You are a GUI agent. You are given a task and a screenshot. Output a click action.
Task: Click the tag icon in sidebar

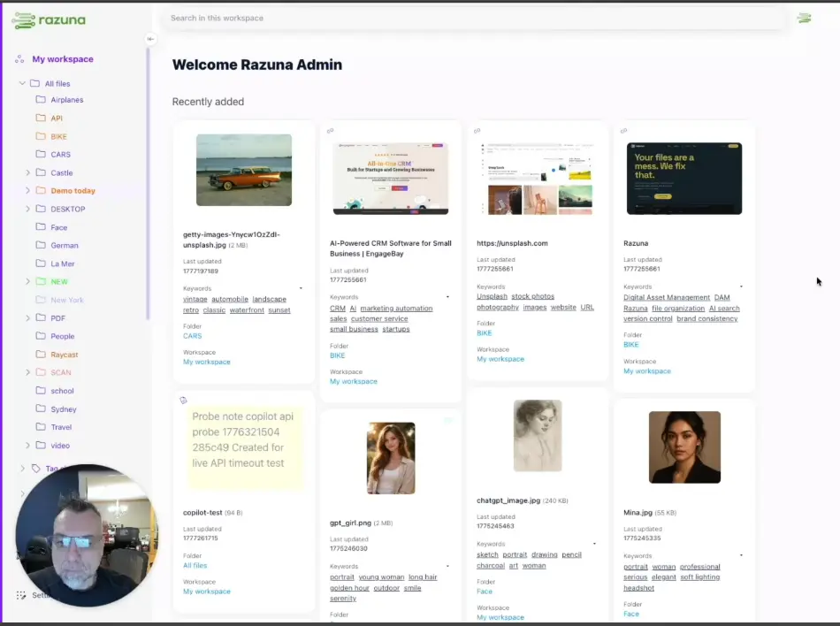[36, 468]
